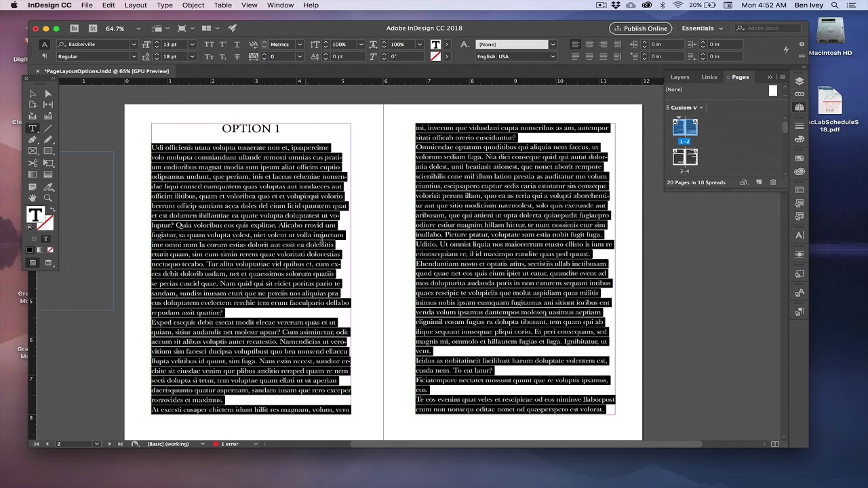Select the Scissors tool

pyautogui.click(x=33, y=163)
